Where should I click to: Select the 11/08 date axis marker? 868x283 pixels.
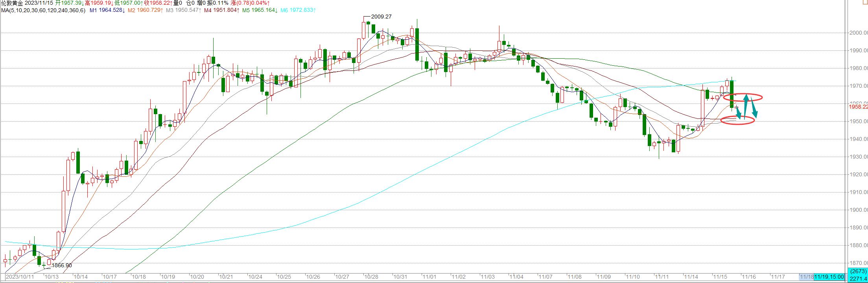575,277
